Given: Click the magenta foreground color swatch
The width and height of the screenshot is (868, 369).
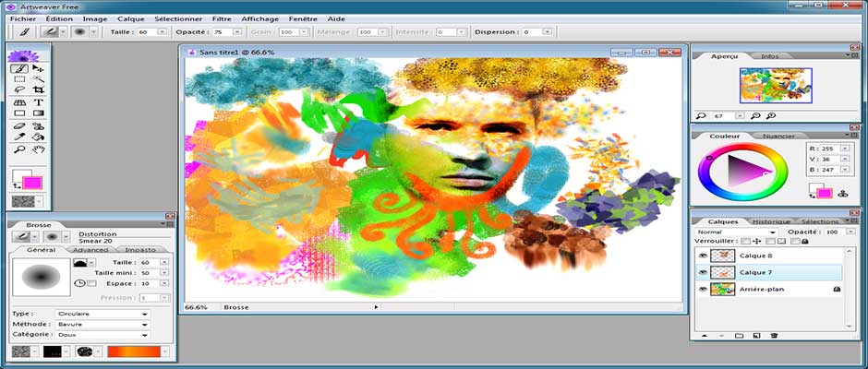Looking at the screenshot, I should pyautogui.click(x=32, y=184).
